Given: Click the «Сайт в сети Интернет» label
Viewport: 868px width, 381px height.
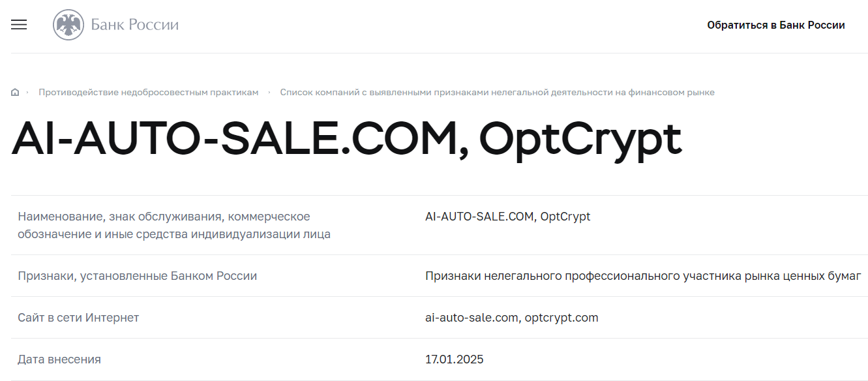Looking at the screenshot, I should pos(78,318).
